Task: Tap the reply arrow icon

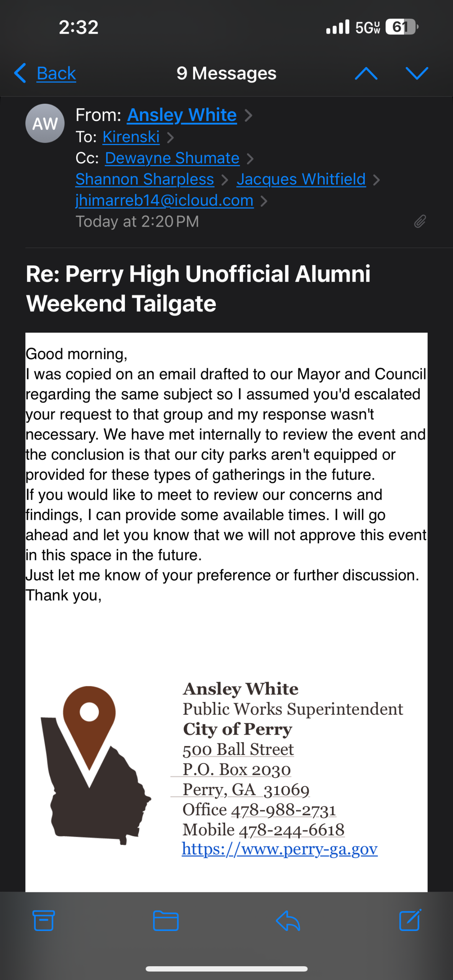Action: (x=288, y=920)
